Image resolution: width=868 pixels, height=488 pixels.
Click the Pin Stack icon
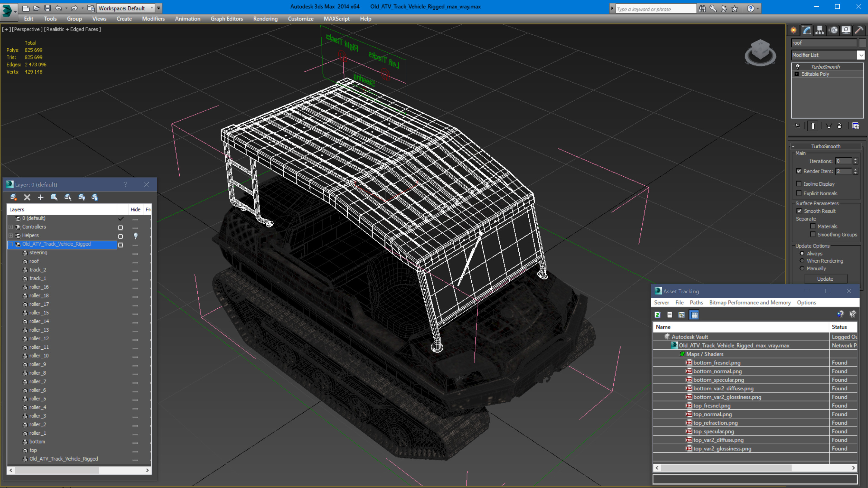coord(797,126)
